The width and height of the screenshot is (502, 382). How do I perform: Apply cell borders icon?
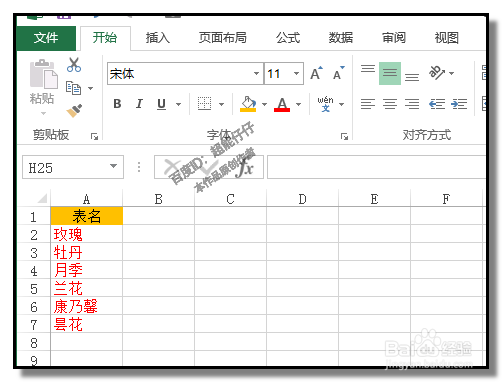[x=204, y=104]
